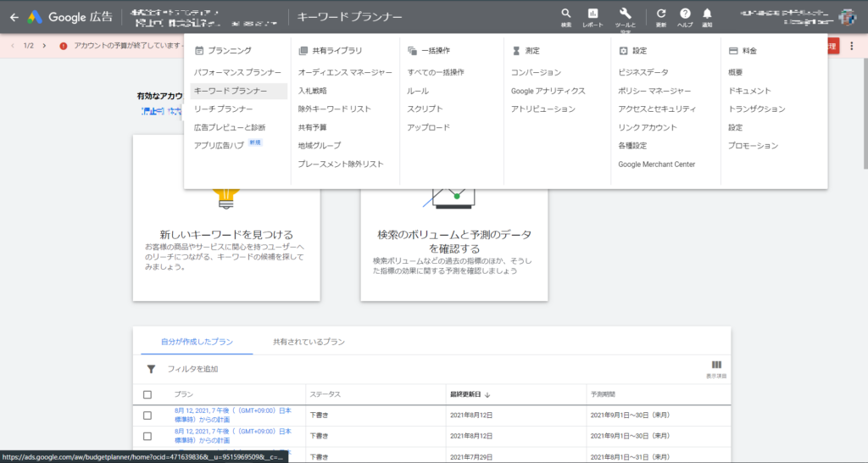
Task: Click the 共有ライブラリ library icon
Action: point(303,50)
